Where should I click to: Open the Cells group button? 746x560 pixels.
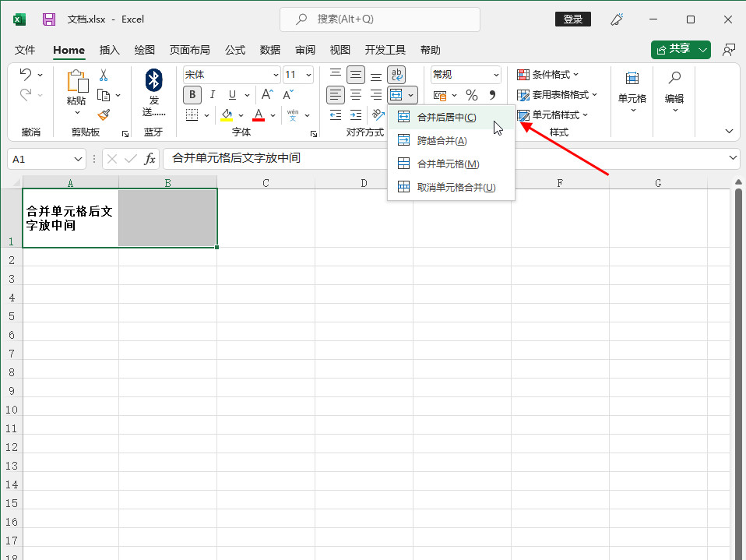click(x=632, y=91)
